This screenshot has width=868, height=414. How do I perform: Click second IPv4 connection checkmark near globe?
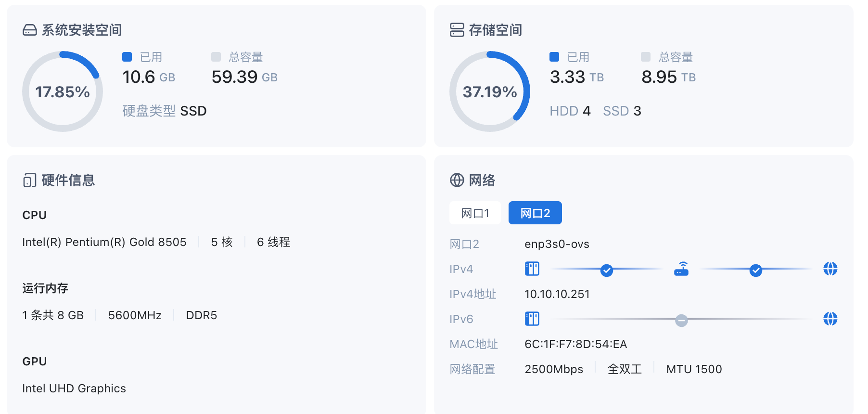[x=756, y=271]
